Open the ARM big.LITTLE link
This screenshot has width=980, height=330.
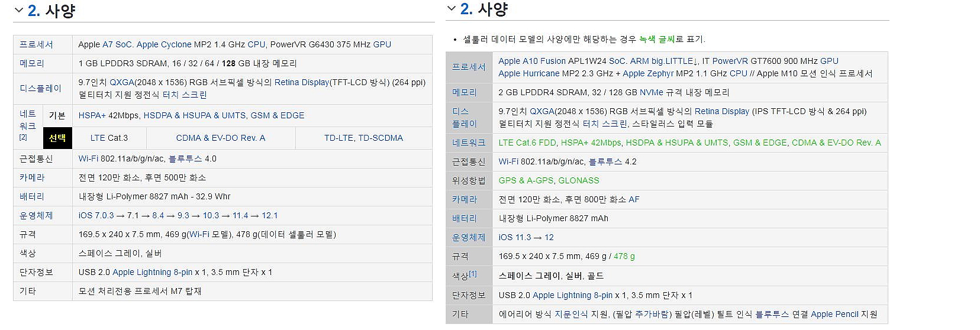coord(664,61)
